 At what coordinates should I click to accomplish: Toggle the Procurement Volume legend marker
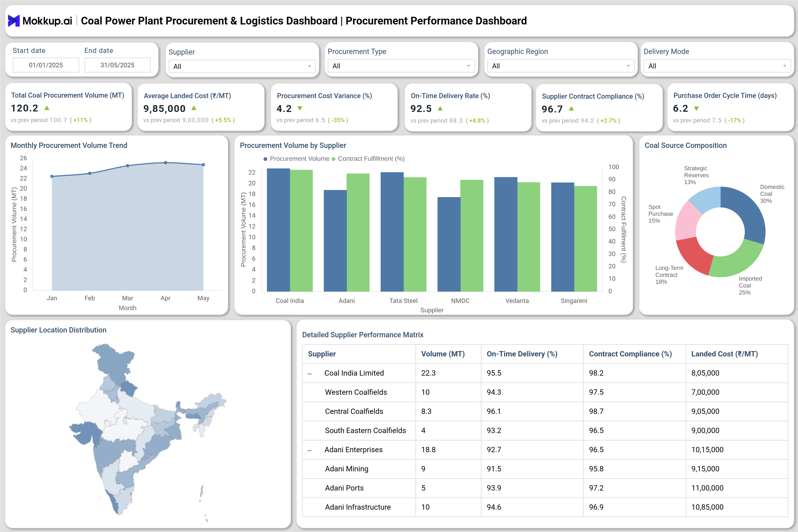265,159
